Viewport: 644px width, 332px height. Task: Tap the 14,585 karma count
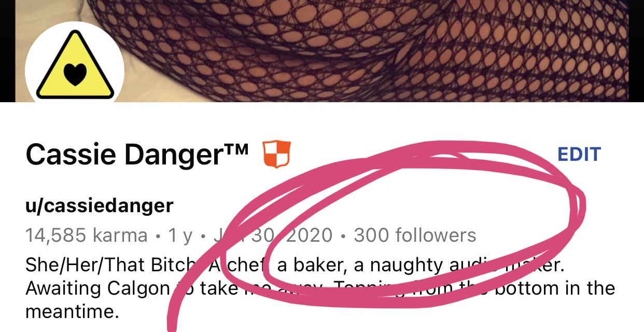click(x=86, y=236)
